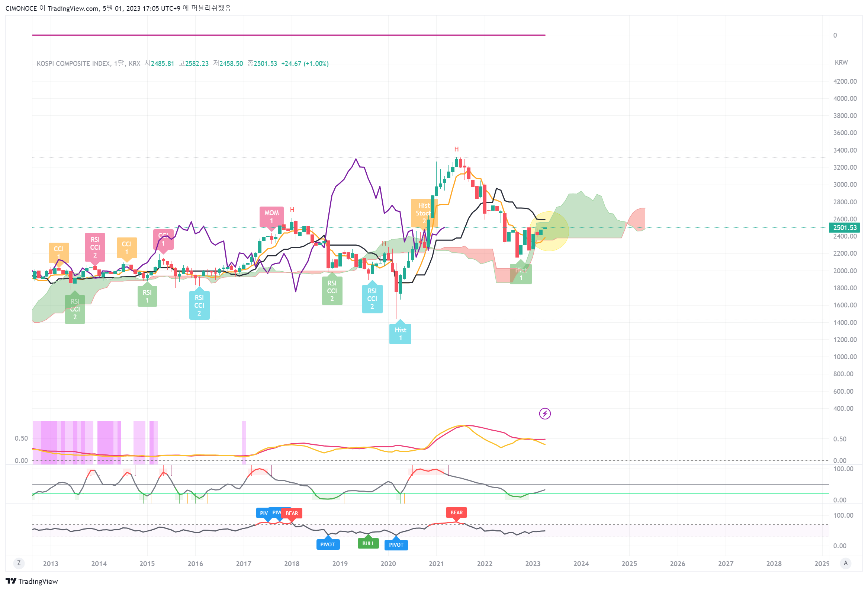Click the high value 2582.23
The image size is (868, 591).
[x=197, y=64]
